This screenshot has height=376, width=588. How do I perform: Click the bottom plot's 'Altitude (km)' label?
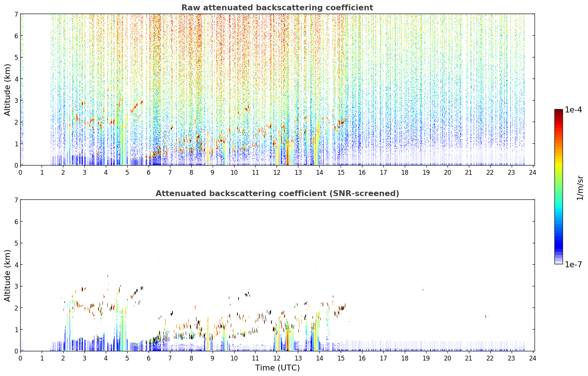point(8,275)
